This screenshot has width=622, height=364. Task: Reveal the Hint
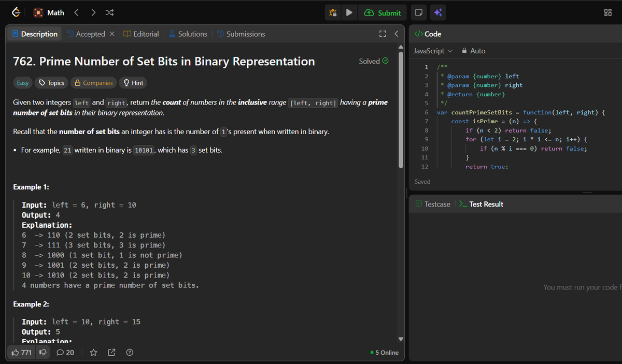(133, 83)
